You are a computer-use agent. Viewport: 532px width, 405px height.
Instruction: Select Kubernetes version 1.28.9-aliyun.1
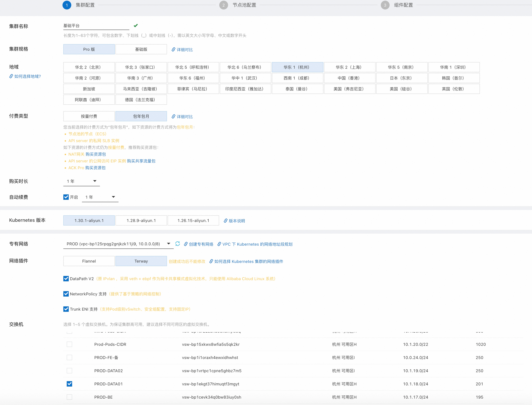pos(141,220)
